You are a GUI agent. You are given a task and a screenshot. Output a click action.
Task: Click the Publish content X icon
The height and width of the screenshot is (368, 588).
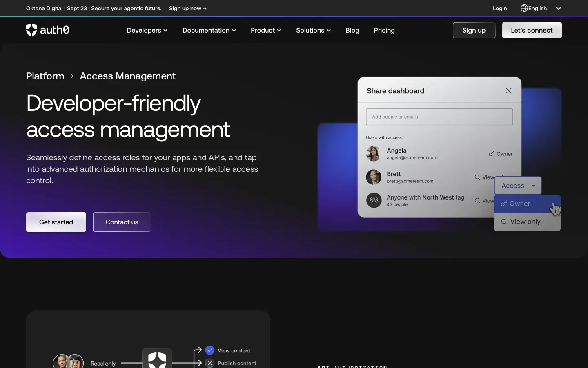tap(210, 363)
